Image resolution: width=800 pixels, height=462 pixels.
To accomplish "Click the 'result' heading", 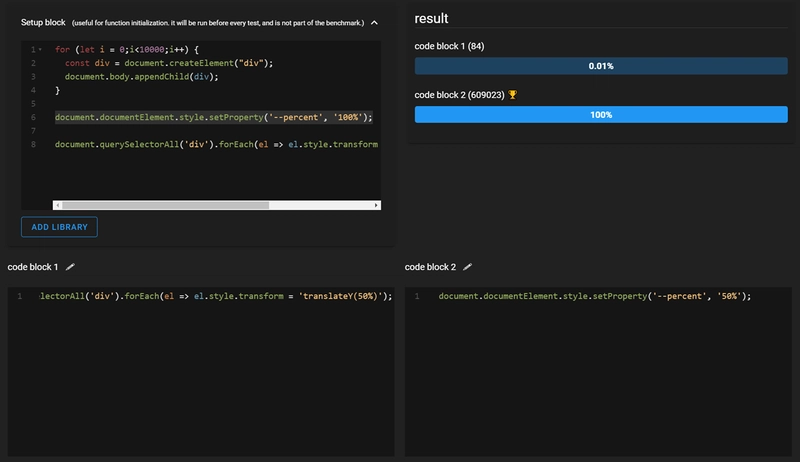I will [431, 18].
